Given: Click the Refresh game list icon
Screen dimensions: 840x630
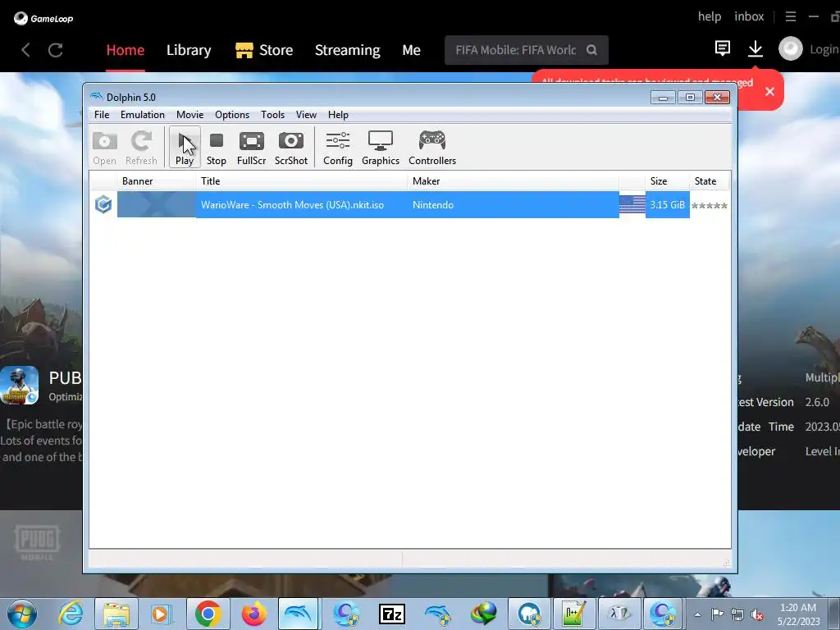Looking at the screenshot, I should [141, 148].
